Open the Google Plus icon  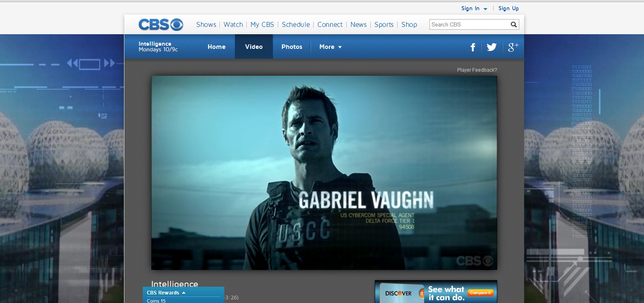pos(513,47)
